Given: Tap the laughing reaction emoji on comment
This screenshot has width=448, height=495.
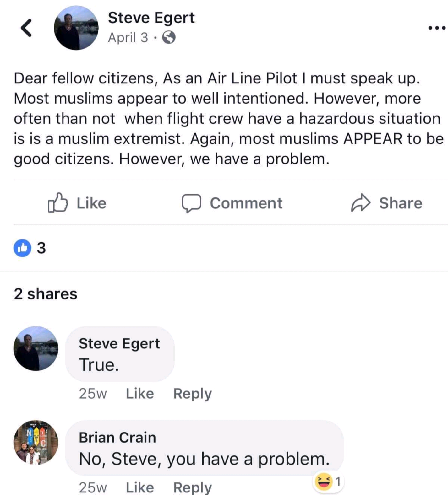Looking at the screenshot, I should 324,482.
